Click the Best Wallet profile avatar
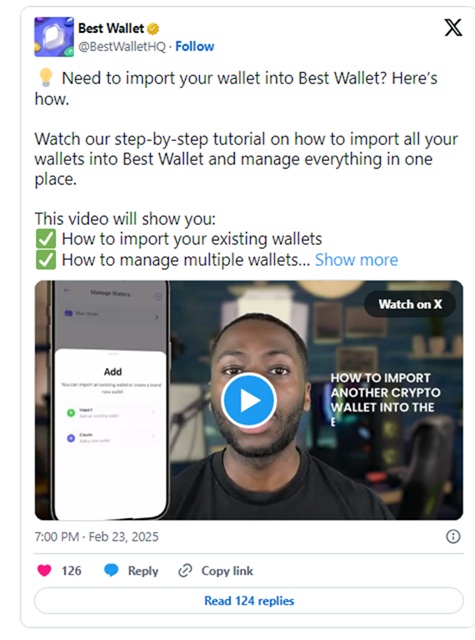This screenshot has height=640, width=475. point(54,37)
